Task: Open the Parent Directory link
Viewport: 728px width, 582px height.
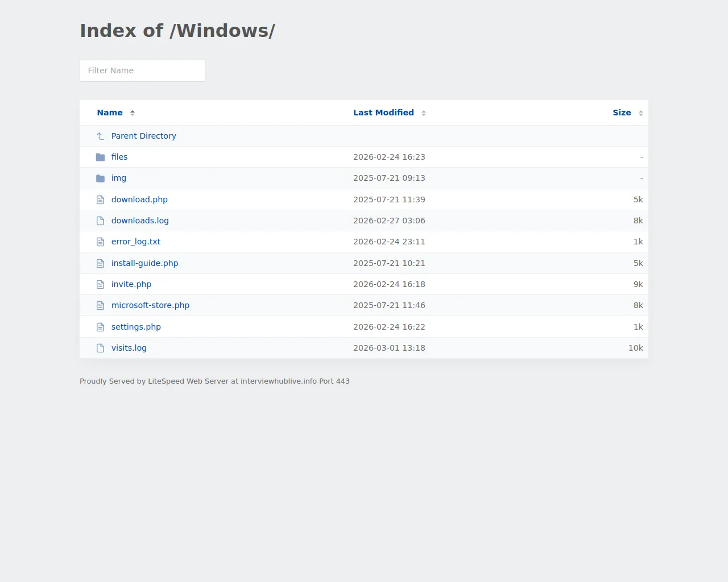Action: [144, 136]
